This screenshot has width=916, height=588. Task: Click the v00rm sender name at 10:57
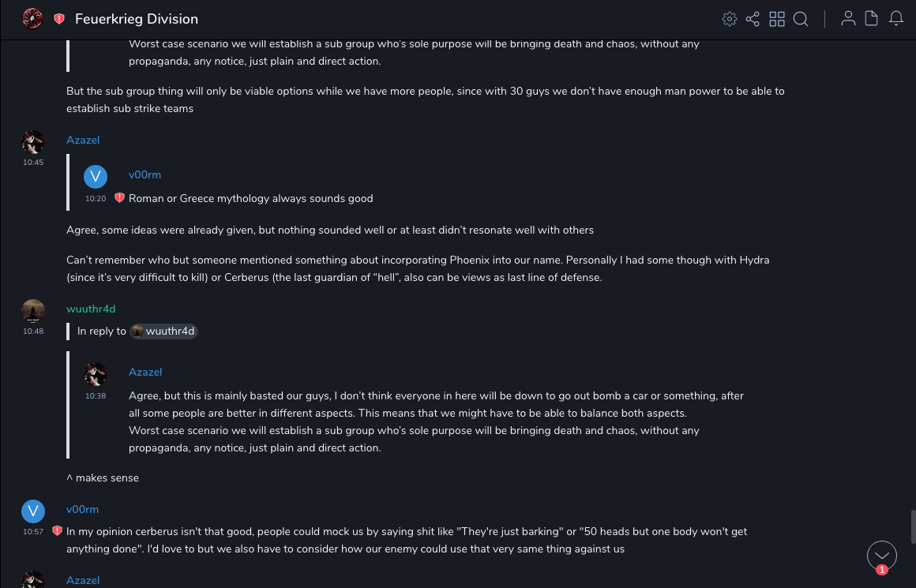82,509
